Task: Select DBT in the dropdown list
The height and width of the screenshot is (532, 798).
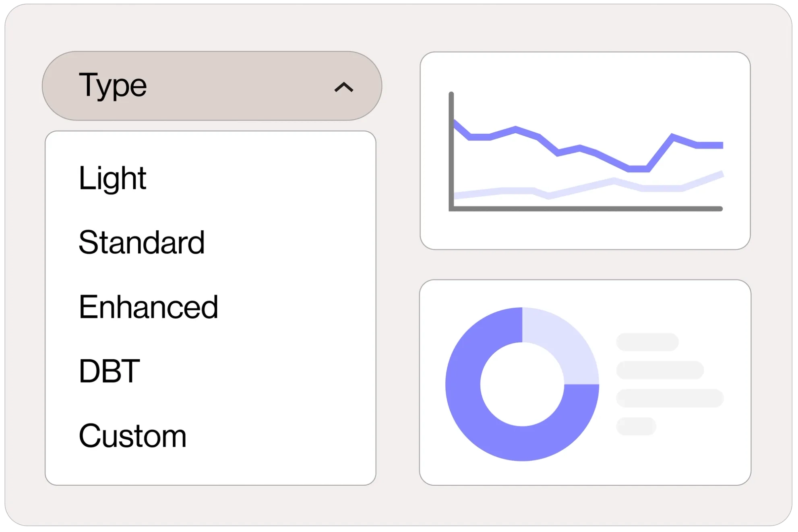Action: point(109,371)
